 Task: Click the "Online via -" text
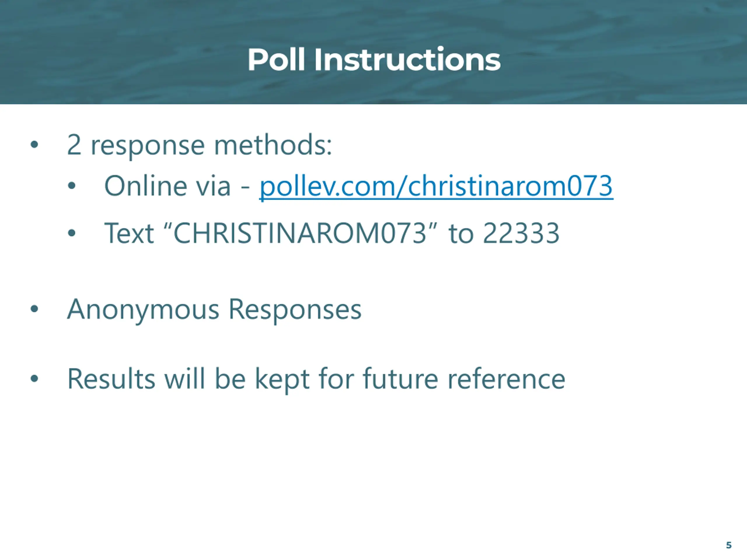(x=177, y=186)
